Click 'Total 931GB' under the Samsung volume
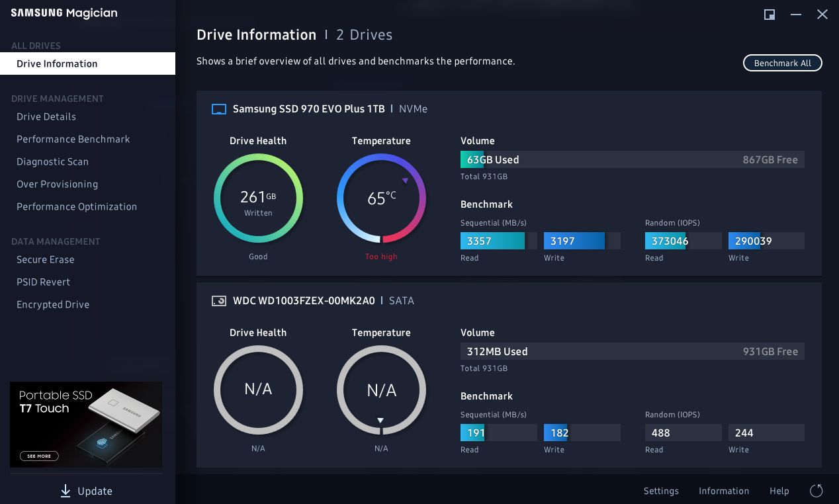Screen dimensions: 839x504 click(x=484, y=177)
